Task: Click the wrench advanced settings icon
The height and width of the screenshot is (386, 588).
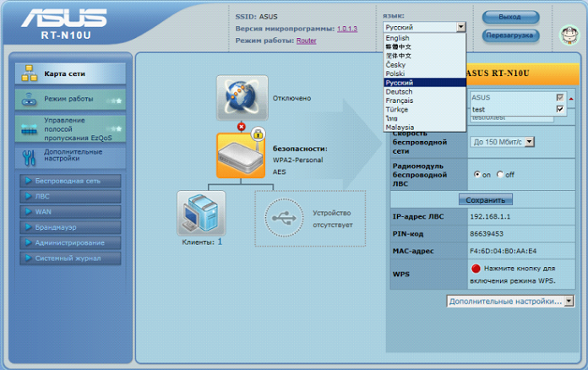Action: point(29,158)
